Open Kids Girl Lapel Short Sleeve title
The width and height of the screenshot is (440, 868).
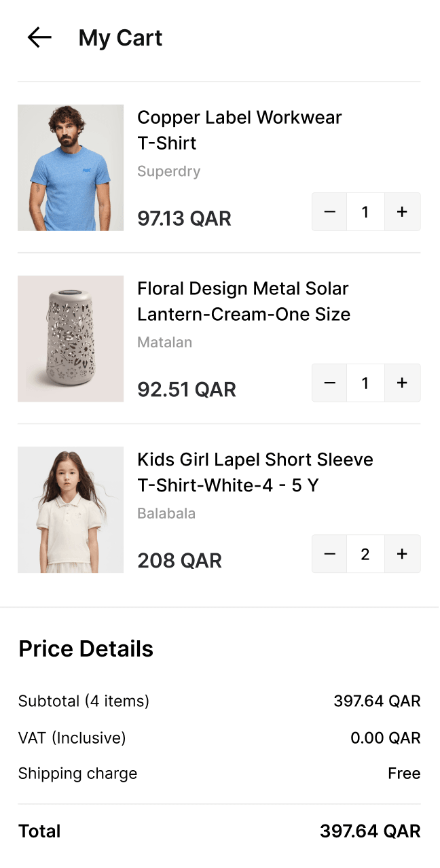click(255, 472)
